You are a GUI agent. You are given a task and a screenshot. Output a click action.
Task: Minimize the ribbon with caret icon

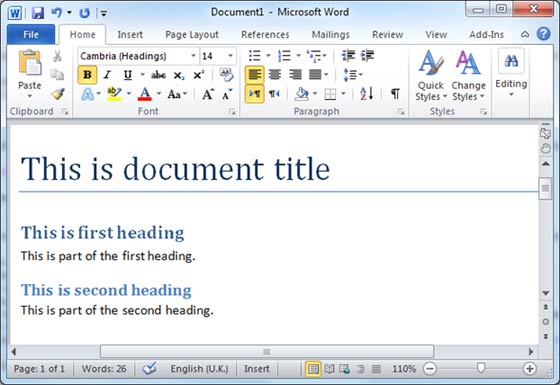(x=525, y=34)
